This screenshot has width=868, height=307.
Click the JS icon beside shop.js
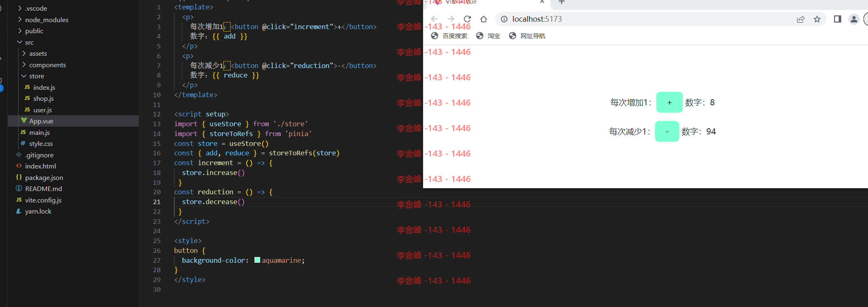[x=27, y=98]
